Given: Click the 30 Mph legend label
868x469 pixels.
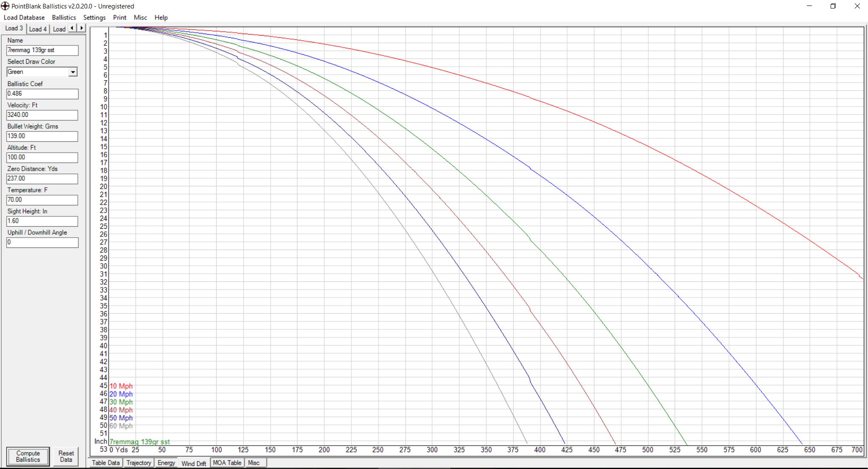Looking at the screenshot, I should [121, 402].
